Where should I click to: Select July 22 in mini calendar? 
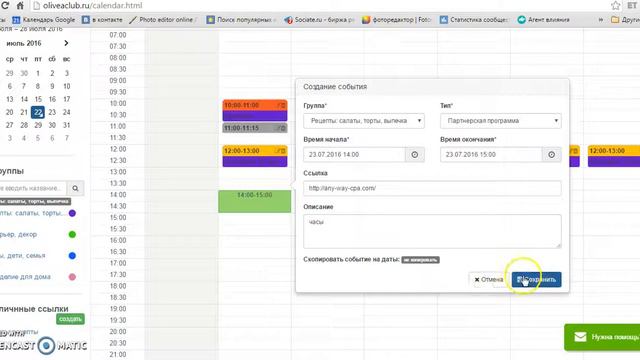[38, 112]
